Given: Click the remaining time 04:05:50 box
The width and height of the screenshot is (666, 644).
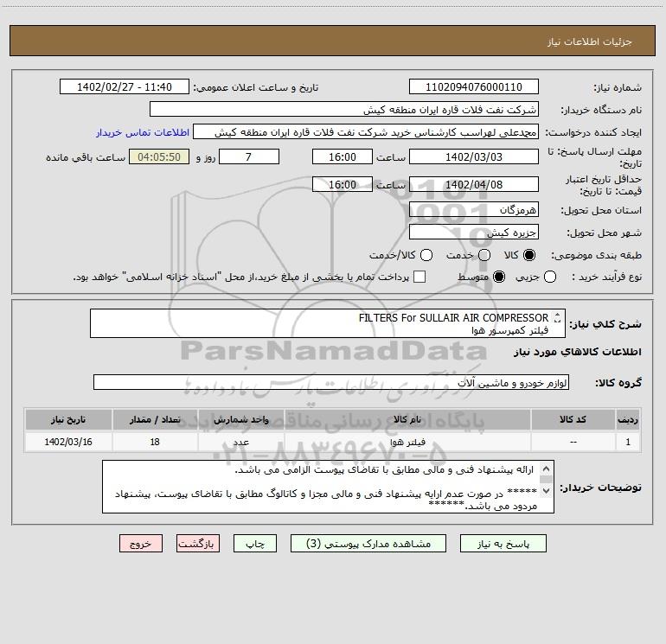Looking at the screenshot, I should 159,156.
